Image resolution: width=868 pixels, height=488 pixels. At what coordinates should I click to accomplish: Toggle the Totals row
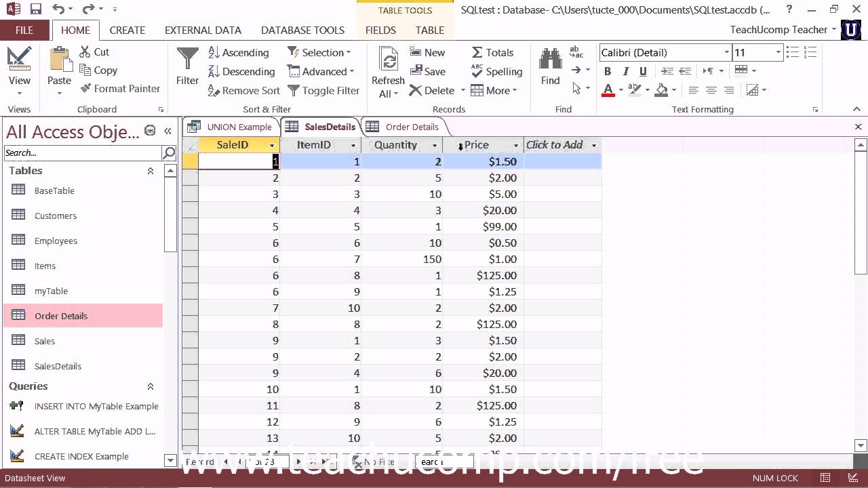tap(492, 53)
